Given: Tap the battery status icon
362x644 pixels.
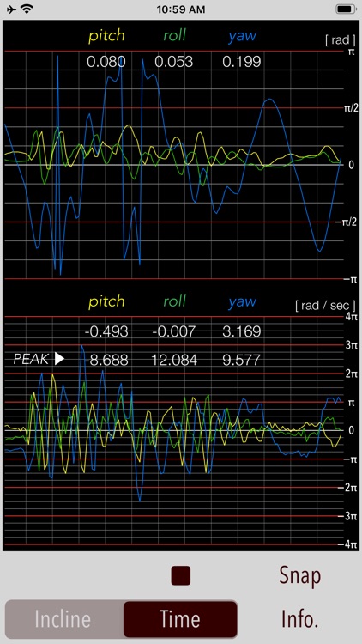Looking at the screenshot, I should 346,9.
